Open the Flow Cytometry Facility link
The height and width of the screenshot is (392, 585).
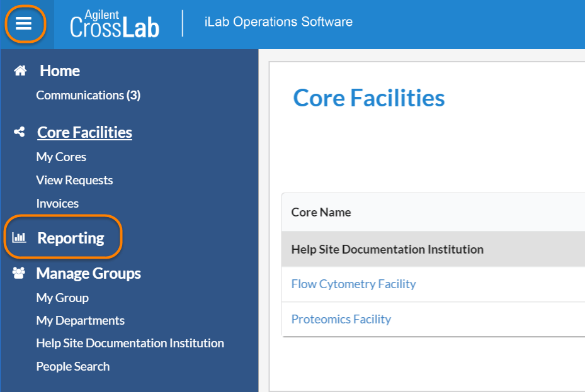353,284
